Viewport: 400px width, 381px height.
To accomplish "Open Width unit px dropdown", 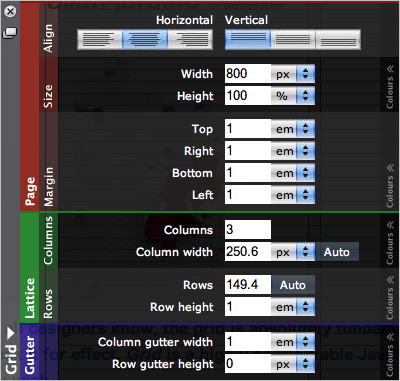I will (x=293, y=74).
